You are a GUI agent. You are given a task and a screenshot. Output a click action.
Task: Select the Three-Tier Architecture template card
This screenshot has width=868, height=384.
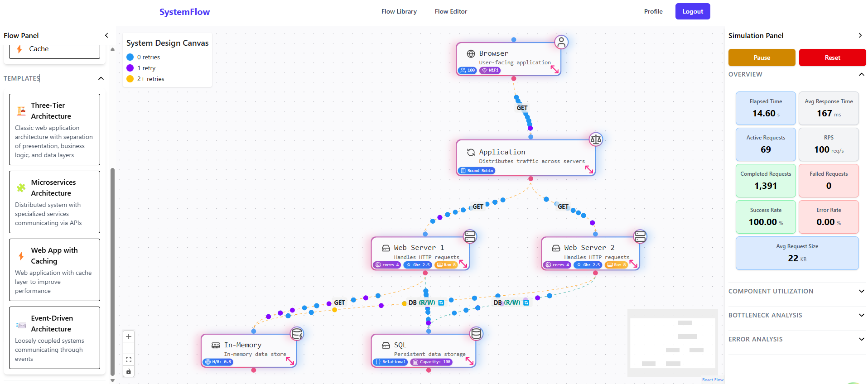(54, 130)
